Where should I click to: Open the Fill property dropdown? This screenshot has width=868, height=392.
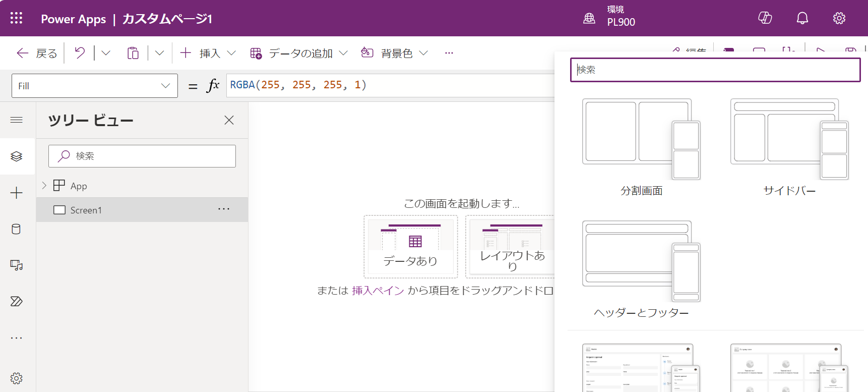click(95, 86)
